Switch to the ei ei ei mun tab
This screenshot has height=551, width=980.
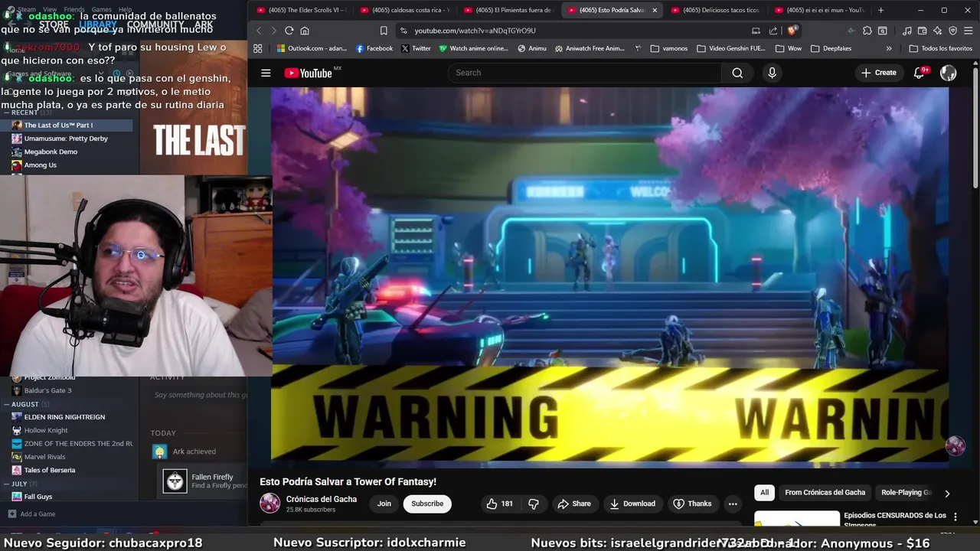tap(819, 10)
